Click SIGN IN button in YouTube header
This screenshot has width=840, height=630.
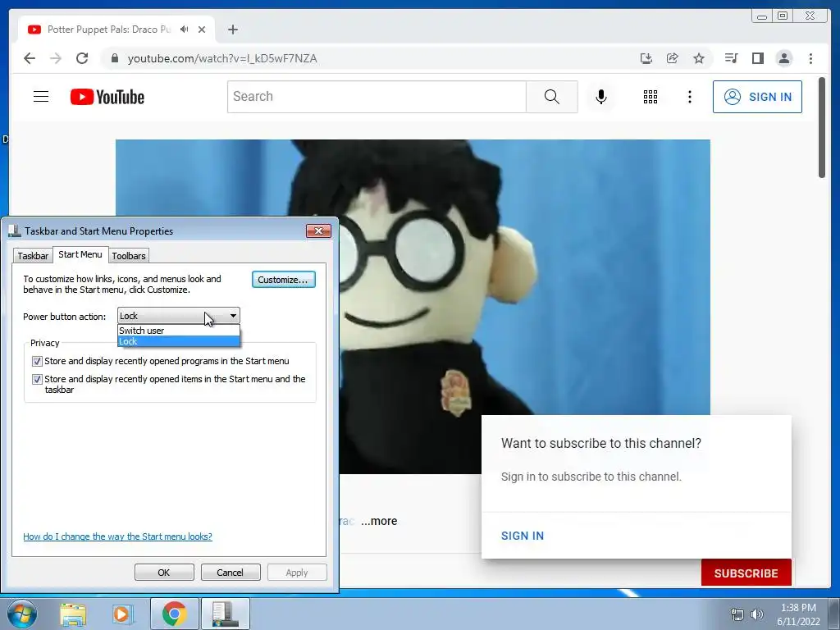[757, 97]
